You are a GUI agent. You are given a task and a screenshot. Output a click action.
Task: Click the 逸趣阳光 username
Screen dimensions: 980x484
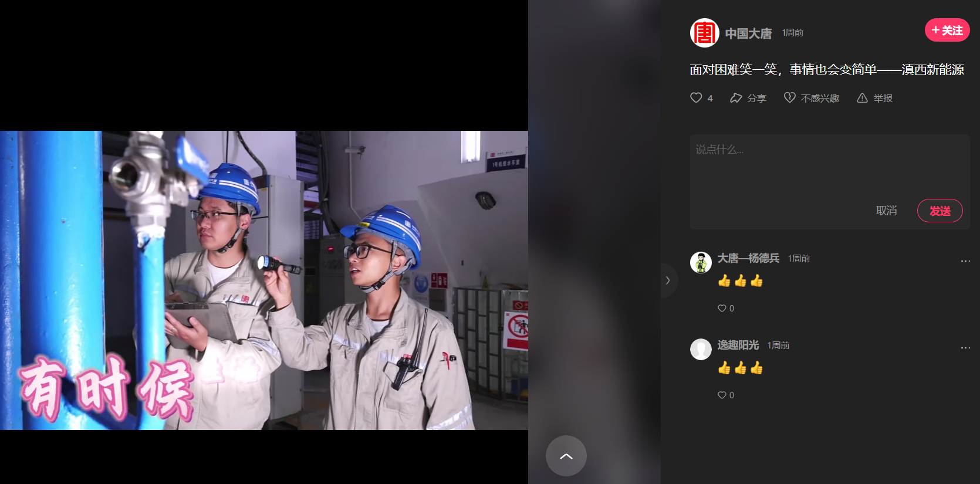(738, 345)
